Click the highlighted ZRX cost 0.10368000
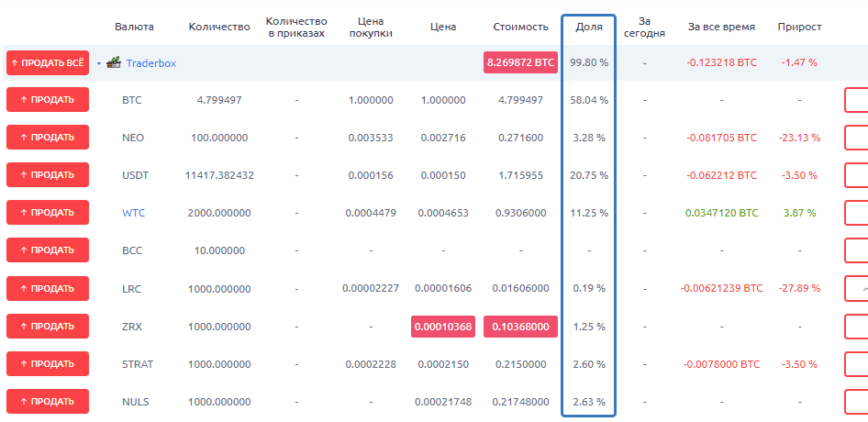Viewport: 868px width, 422px height. [520, 327]
